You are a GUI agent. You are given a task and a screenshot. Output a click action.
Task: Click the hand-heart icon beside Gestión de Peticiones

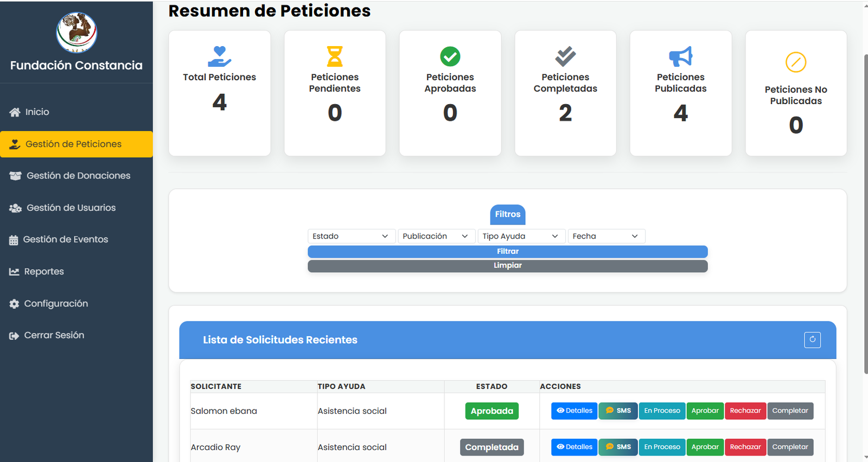[15, 144]
